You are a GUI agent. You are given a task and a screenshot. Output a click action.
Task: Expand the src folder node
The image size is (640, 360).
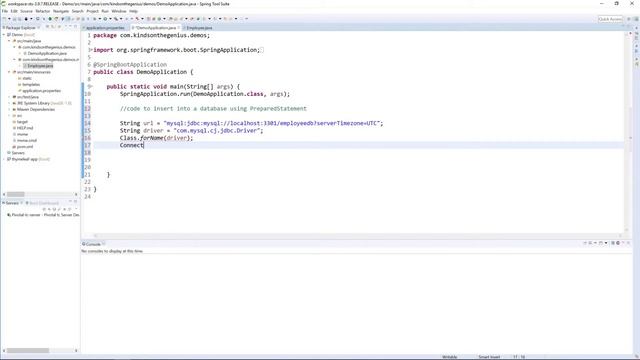9,116
